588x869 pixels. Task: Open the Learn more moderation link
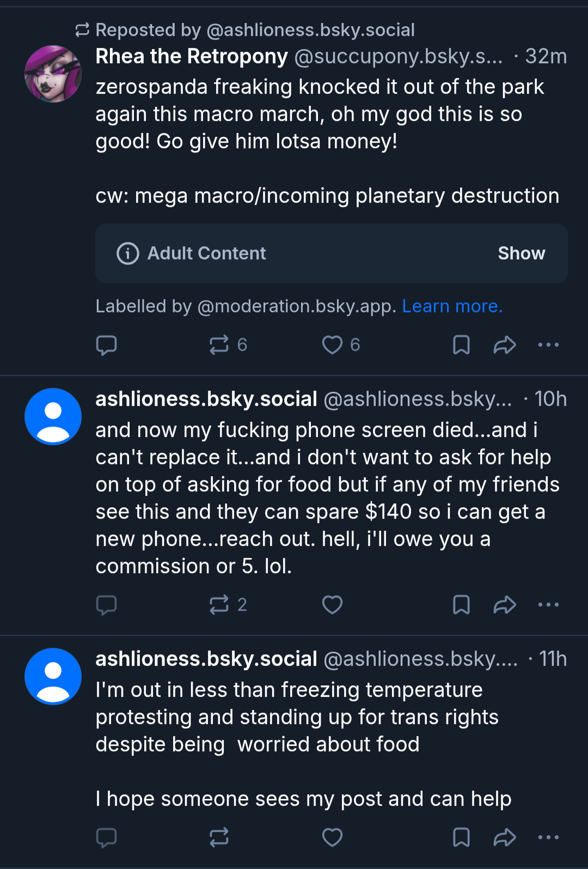click(x=452, y=306)
